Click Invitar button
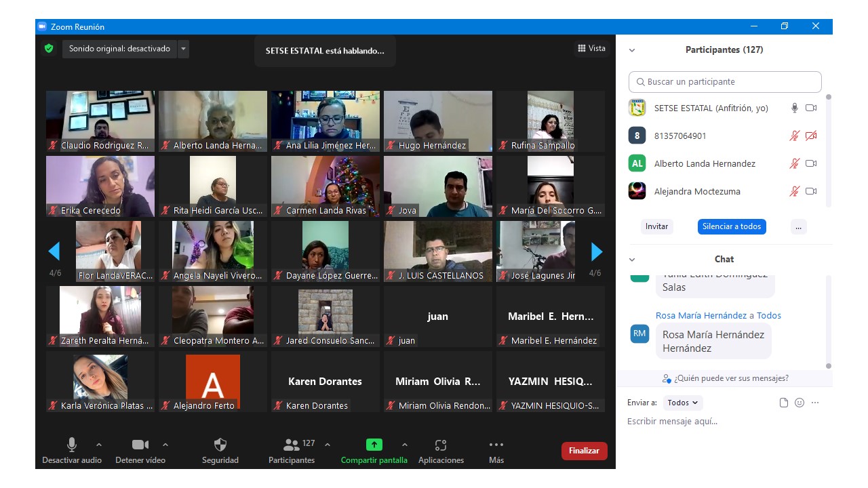 click(657, 226)
